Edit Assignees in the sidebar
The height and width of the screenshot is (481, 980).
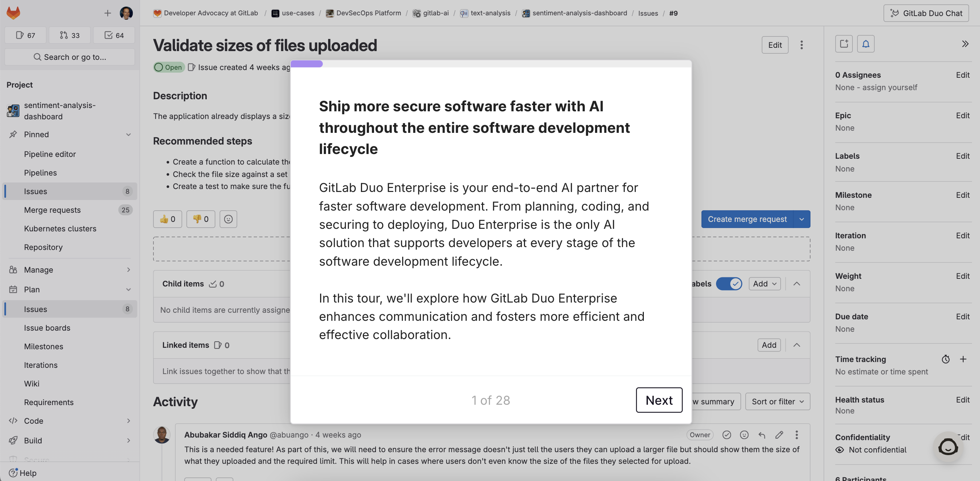click(x=962, y=75)
